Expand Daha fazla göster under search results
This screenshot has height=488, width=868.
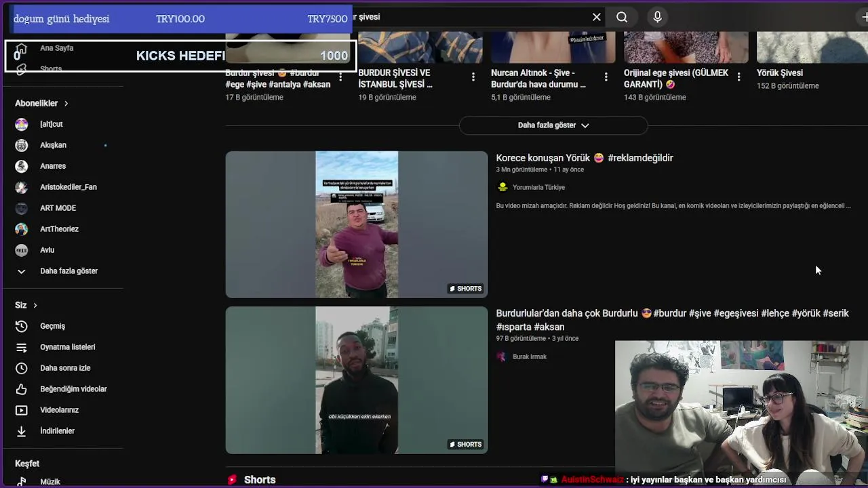pyautogui.click(x=553, y=125)
